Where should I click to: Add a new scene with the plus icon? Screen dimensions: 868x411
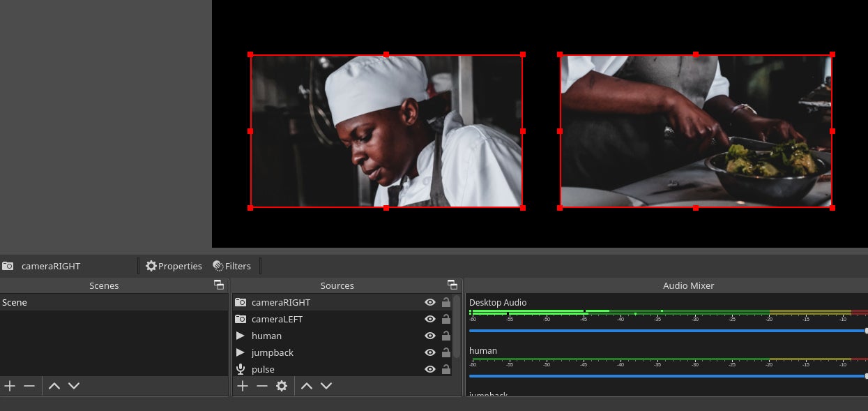[x=10, y=386]
